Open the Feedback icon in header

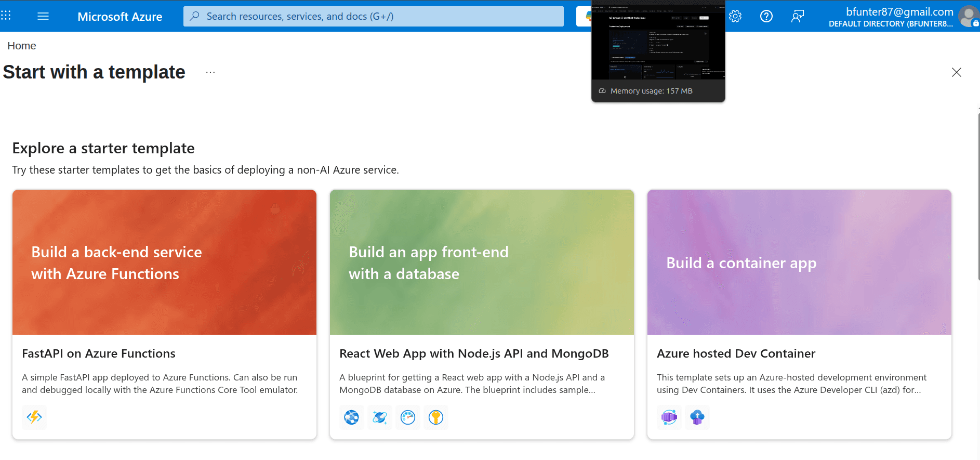(x=797, y=16)
